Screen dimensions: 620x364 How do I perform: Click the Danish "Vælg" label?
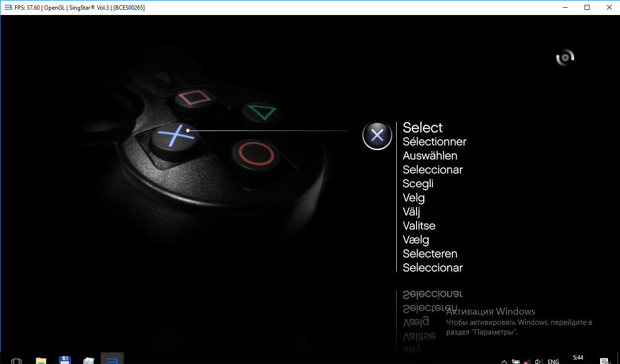pyautogui.click(x=416, y=240)
